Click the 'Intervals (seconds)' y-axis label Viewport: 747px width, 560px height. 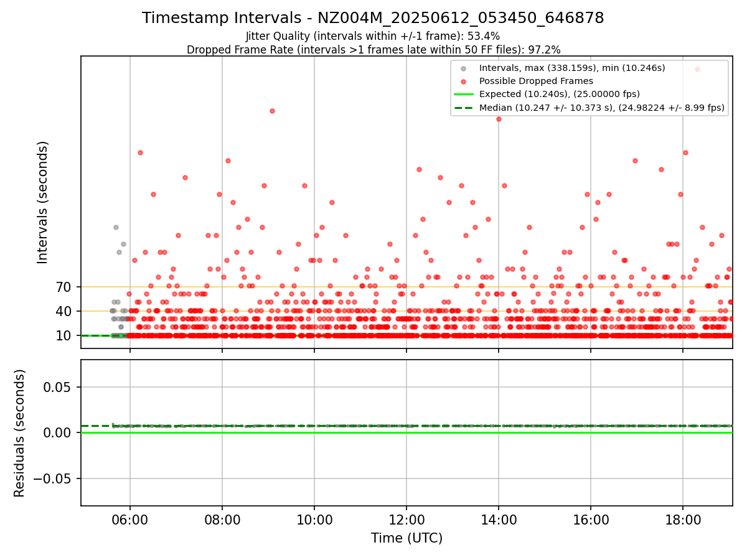(x=43, y=202)
